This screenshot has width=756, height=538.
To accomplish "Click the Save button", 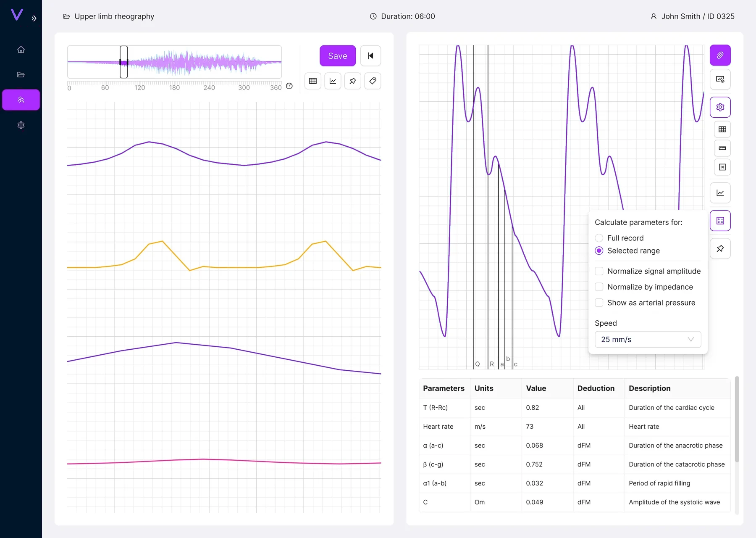I will tap(338, 55).
